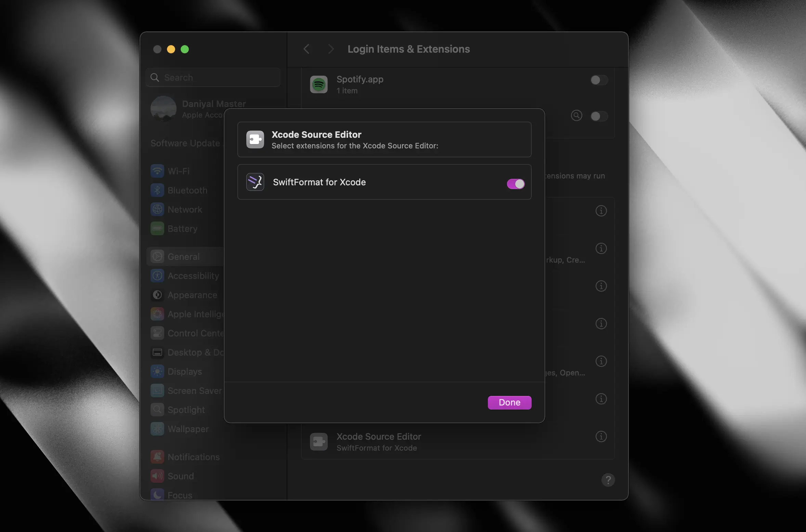This screenshot has width=806, height=532.
Task: Open Notifications settings in sidebar
Action: (x=193, y=457)
